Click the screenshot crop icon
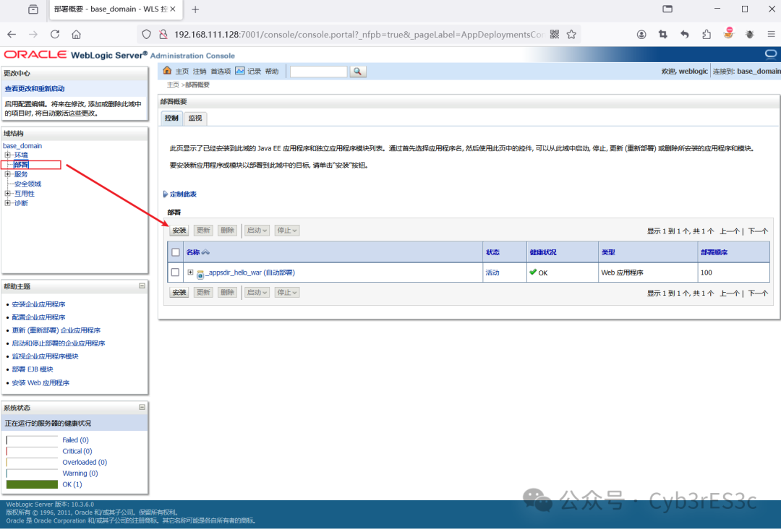Image resolution: width=781 pixels, height=532 pixels. click(x=663, y=35)
